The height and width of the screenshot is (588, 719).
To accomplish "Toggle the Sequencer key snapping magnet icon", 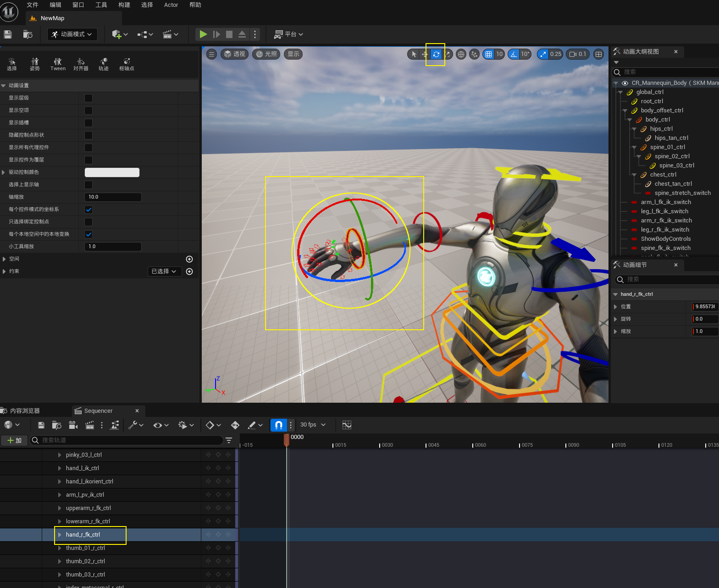I will pyautogui.click(x=278, y=425).
